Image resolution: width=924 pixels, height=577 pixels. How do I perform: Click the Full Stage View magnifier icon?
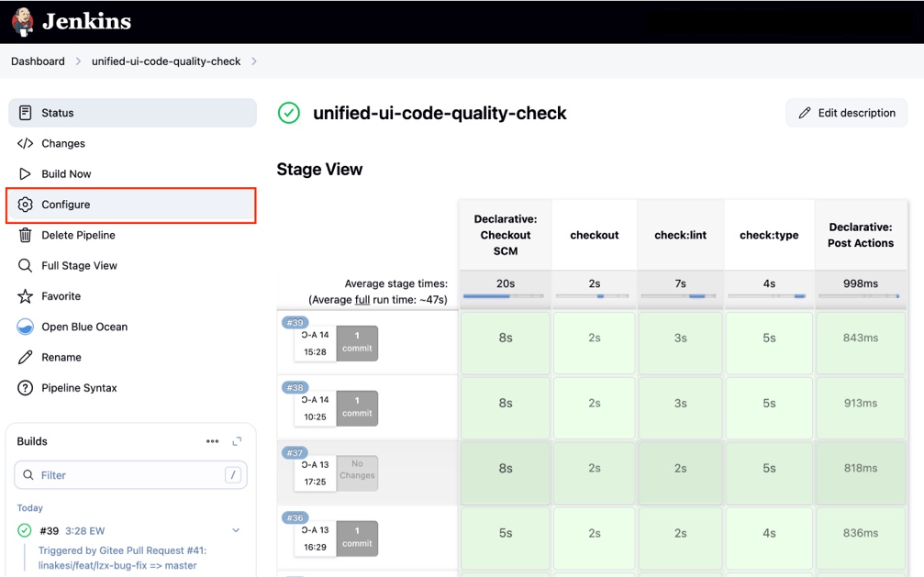[26, 265]
